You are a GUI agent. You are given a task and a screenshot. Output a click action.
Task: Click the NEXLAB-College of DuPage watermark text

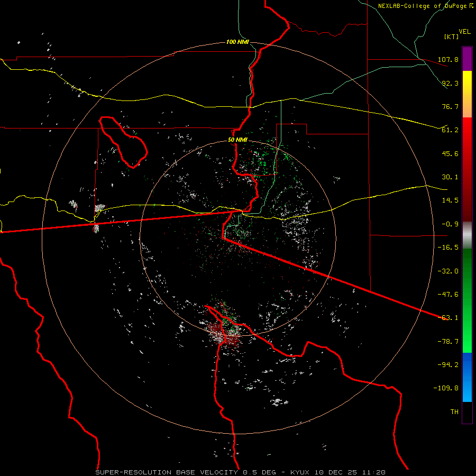(x=425, y=6)
